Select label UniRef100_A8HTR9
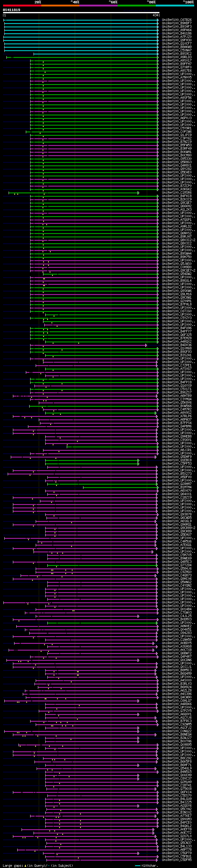Screen dimensions: 197x868 point(177,396)
